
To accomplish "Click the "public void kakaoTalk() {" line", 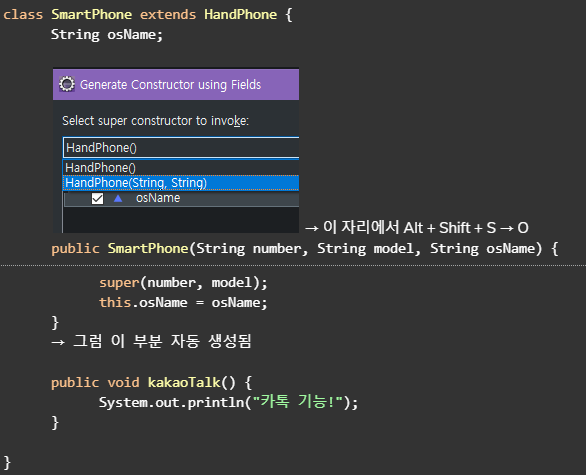I will click(x=151, y=382).
